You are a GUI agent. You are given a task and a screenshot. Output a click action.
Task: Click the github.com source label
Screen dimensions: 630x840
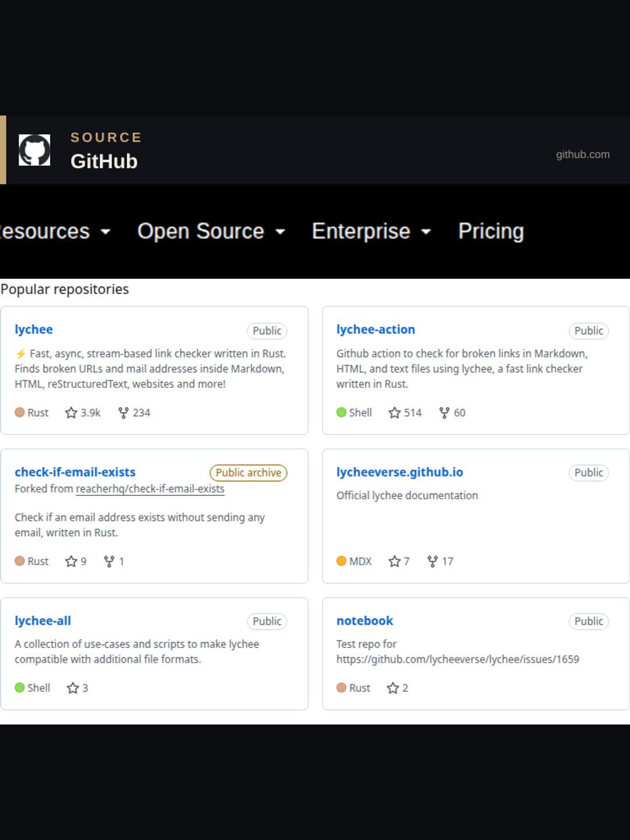click(x=583, y=155)
